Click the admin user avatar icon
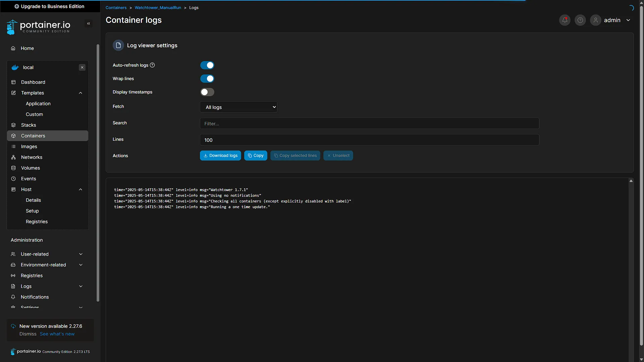Viewport: 644px width, 362px height. (596, 20)
